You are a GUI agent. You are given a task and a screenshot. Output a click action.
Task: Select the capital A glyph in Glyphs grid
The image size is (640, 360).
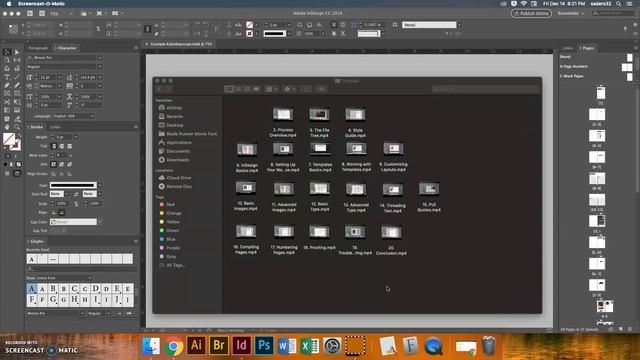(32, 289)
